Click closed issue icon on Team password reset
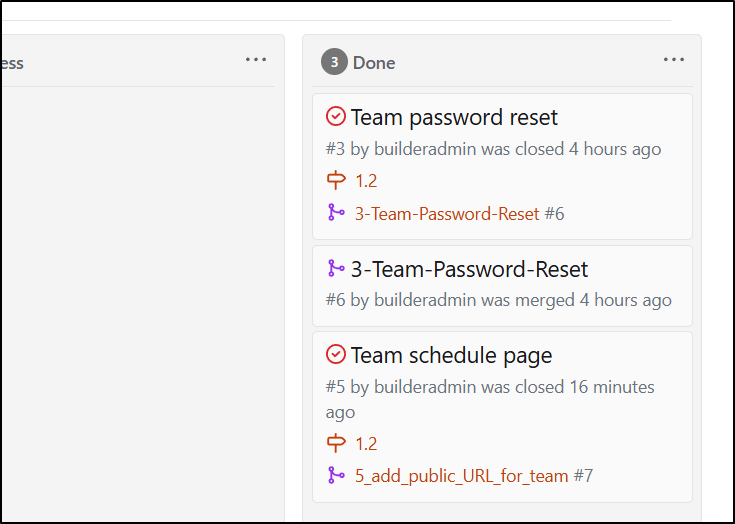This screenshot has height=524, width=735. pos(336,117)
